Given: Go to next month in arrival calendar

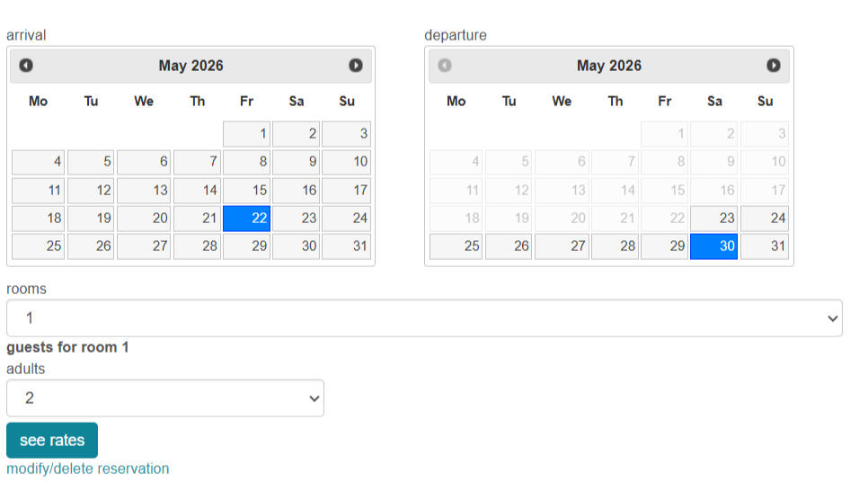Looking at the screenshot, I should (x=356, y=66).
